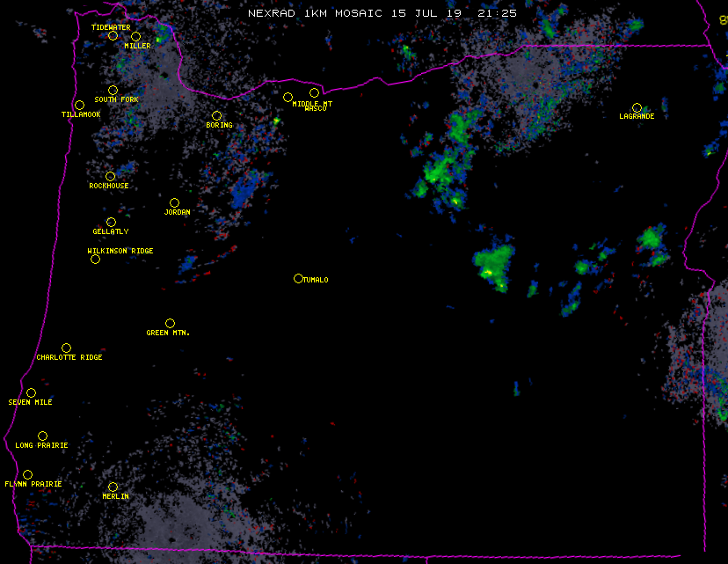Select the Flynn Prairie station circle

coord(27,474)
